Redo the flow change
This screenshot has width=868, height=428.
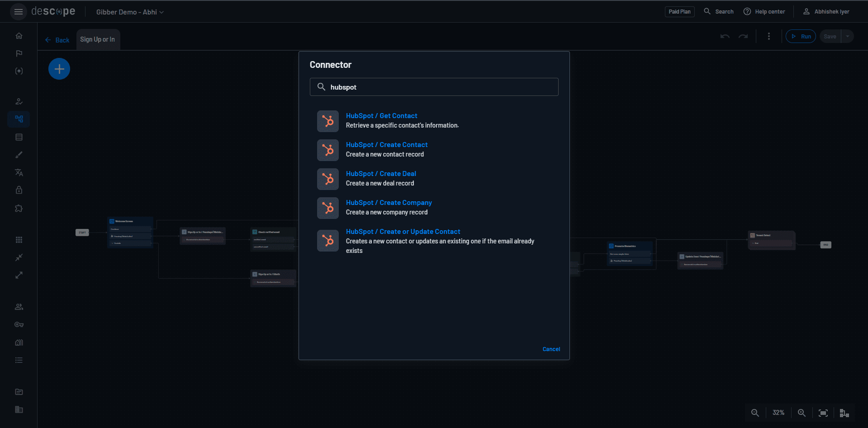743,37
